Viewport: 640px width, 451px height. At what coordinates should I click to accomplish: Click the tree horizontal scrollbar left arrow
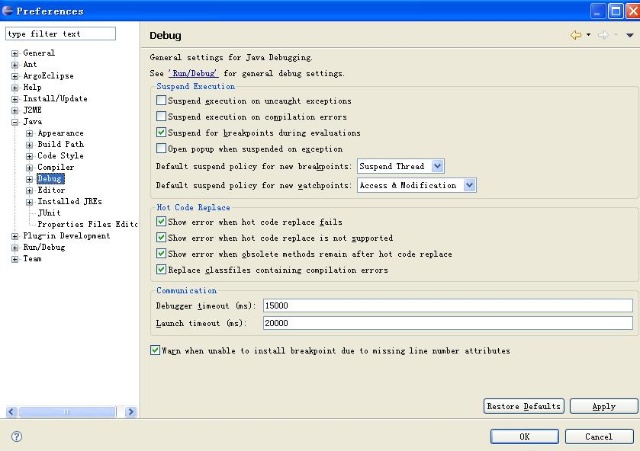11,411
